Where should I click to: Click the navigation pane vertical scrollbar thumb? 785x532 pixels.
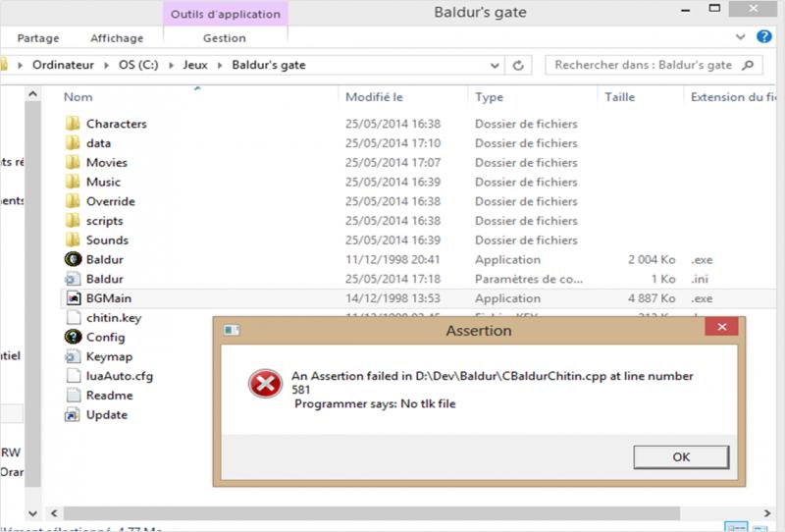pyautogui.click(x=32, y=294)
